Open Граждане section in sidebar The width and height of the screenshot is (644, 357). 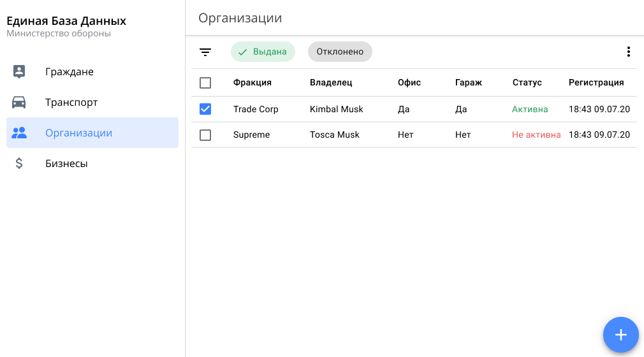[70, 72]
